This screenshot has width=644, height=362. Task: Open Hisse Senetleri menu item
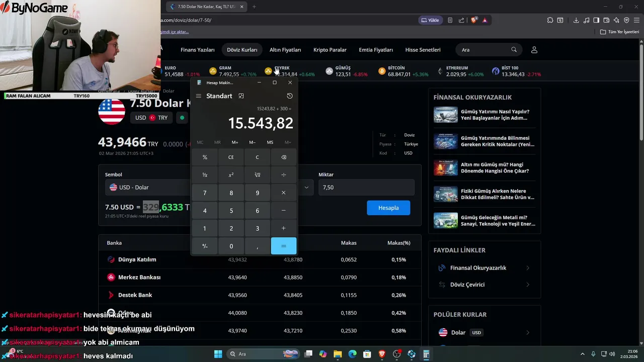(x=423, y=50)
